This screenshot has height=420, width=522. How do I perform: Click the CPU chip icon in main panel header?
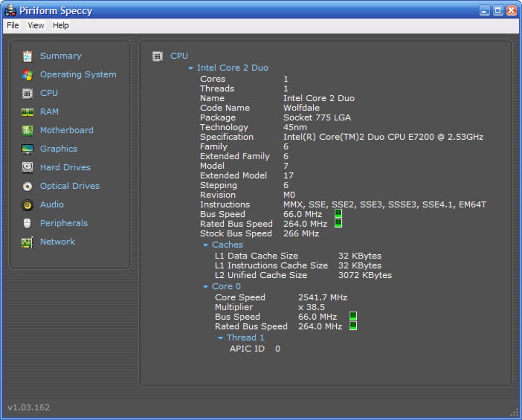tap(158, 56)
